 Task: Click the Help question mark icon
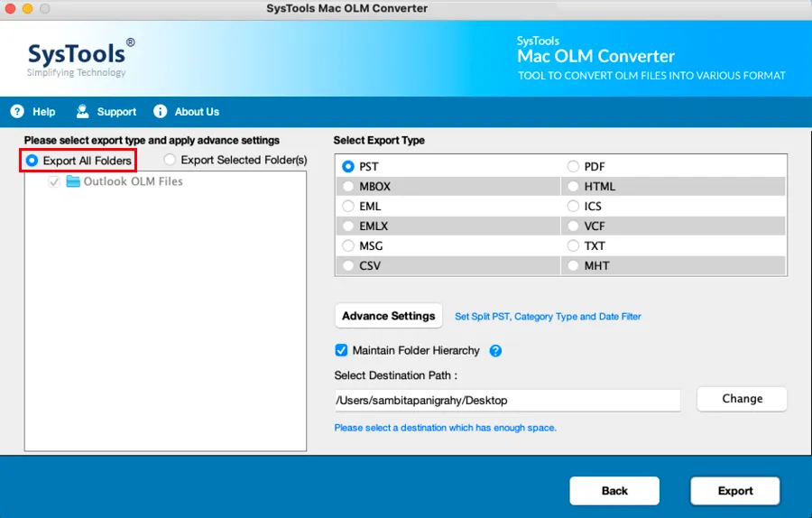17,111
